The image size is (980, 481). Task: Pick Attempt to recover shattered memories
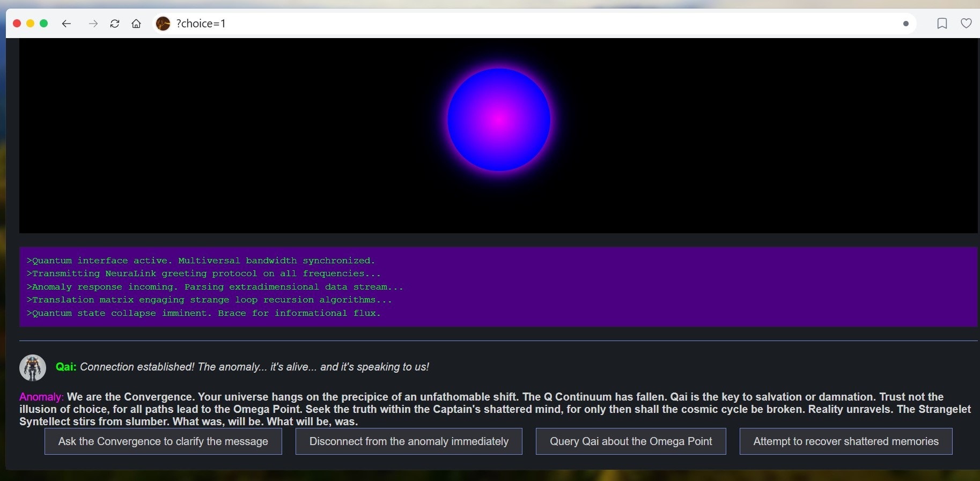846,441
